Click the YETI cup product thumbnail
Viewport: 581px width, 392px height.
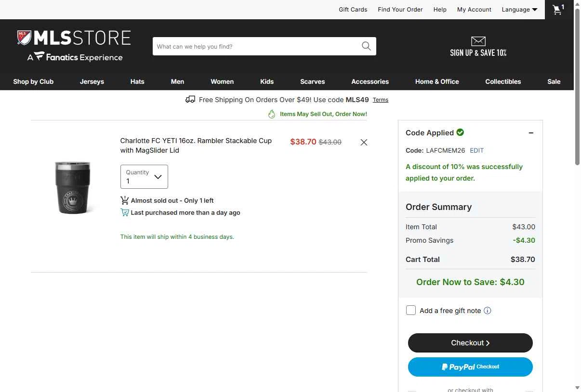73,187
